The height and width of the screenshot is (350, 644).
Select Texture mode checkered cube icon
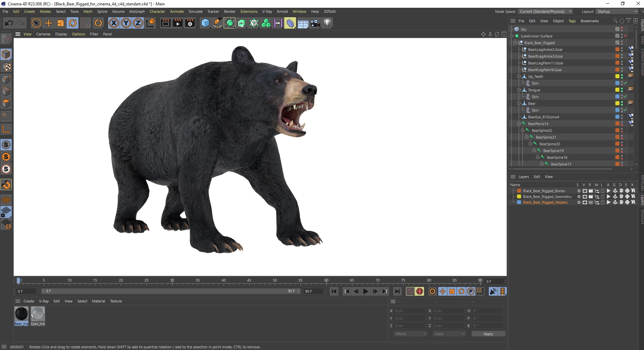click(6, 67)
